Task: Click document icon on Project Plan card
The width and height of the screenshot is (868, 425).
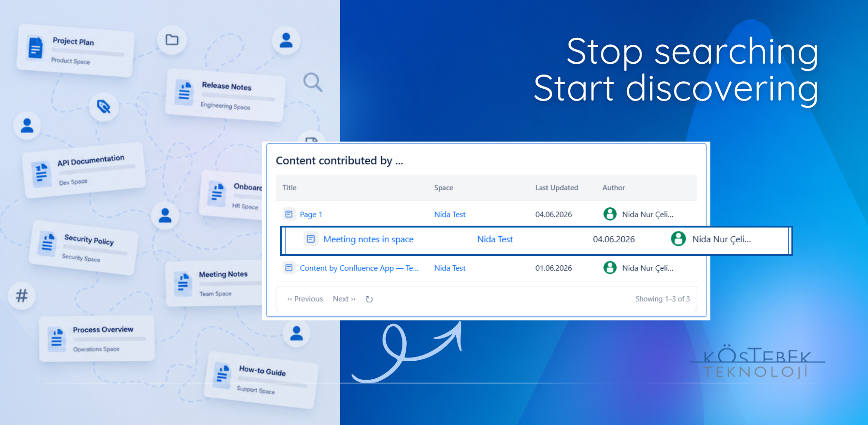Action: 35,47
